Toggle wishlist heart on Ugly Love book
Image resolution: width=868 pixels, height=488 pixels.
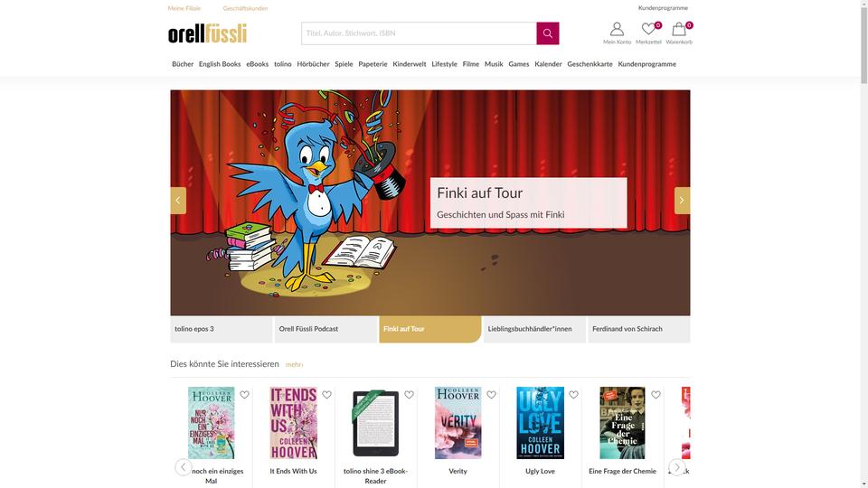click(573, 395)
